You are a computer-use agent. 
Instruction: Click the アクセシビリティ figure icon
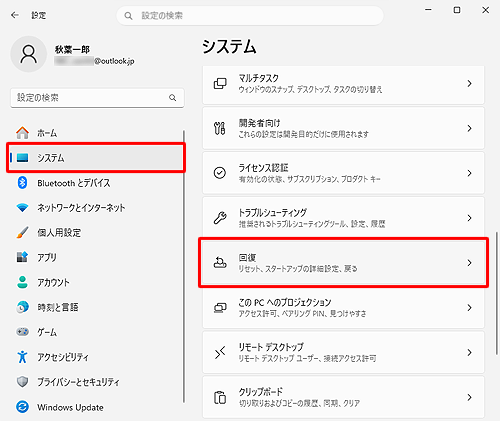click(22, 357)
